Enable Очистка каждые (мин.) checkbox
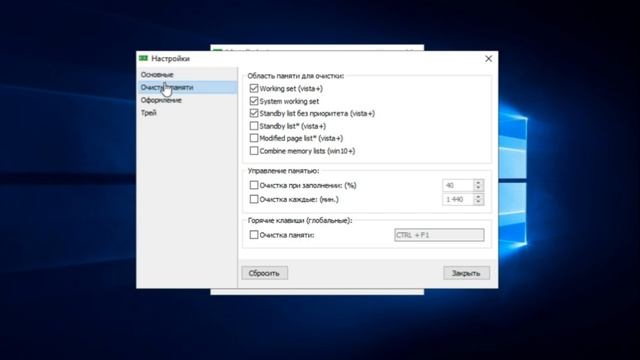This screenshot has height=360, width=640. pyautogui.click(x=254, y=199)
